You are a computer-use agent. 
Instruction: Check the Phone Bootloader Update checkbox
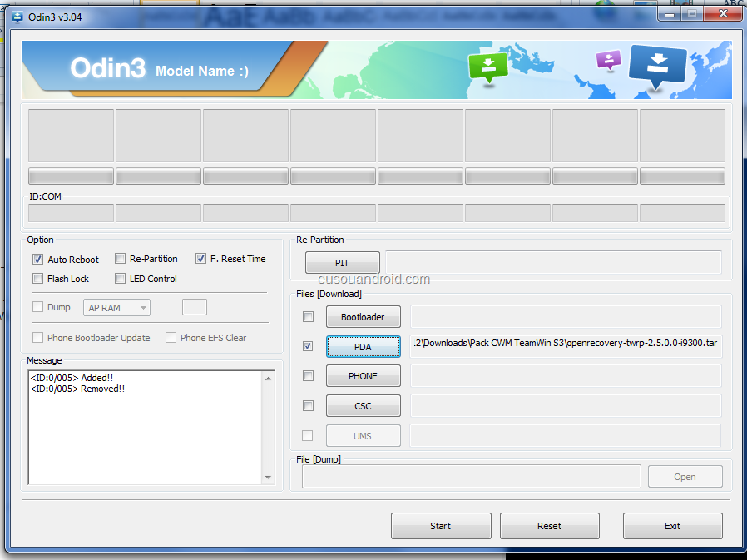pyautogui.click(x=37, y=338)
